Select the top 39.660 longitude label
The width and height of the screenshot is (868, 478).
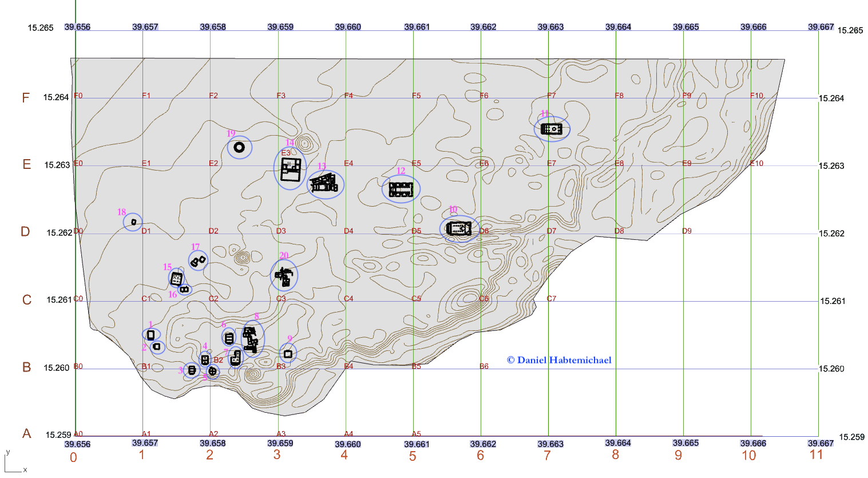coord(348,27)
